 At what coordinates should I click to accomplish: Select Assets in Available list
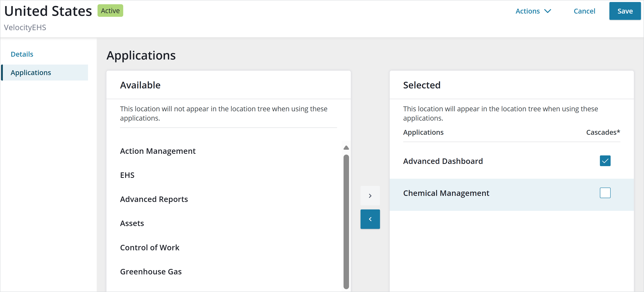coord(132,223)
